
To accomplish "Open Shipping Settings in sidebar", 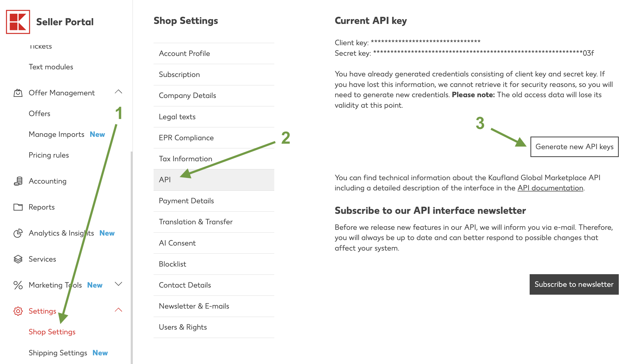I will (58, 353).
